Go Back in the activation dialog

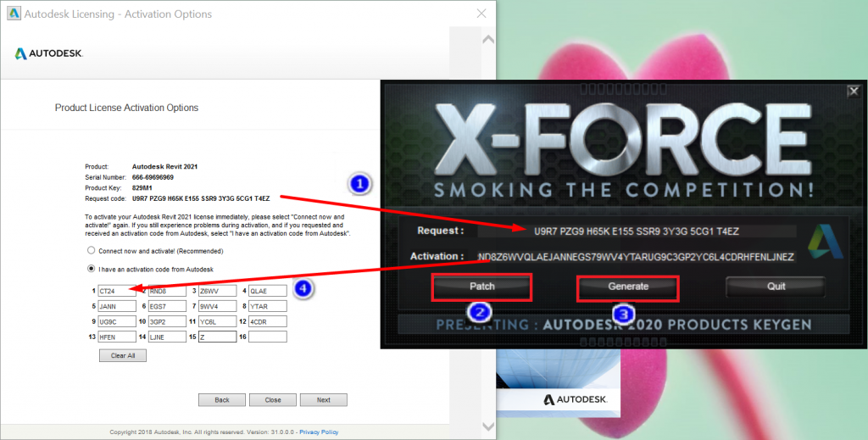222,399
